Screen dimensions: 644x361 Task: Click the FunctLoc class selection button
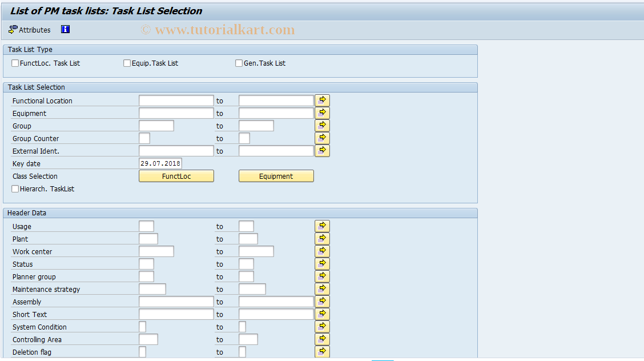click(176, 176)
